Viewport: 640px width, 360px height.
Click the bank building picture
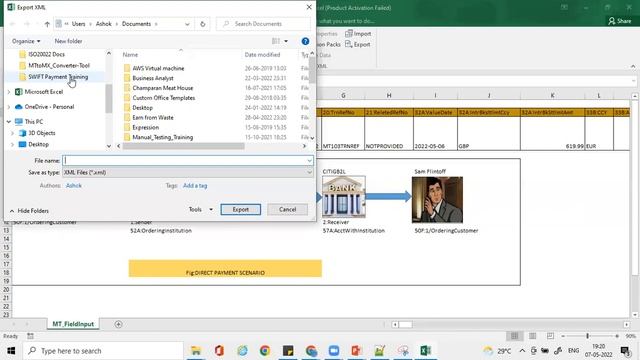tap(344, 197)
